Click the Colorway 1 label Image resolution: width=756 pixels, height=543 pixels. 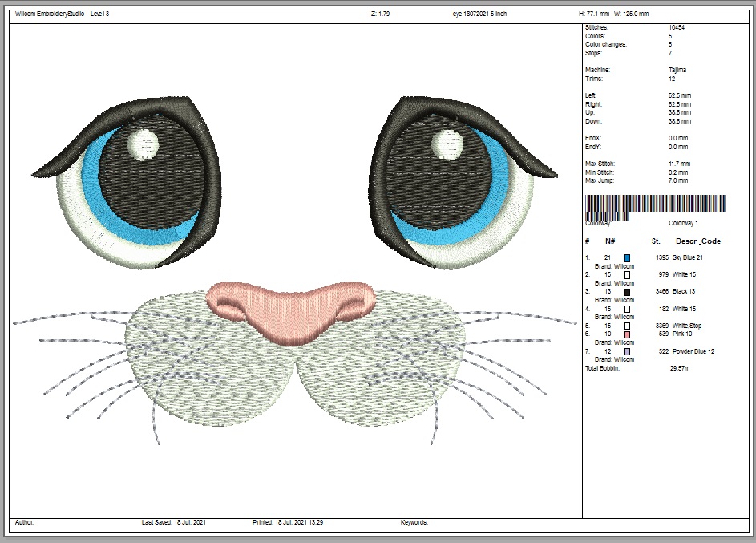click(x=684, y=224)
